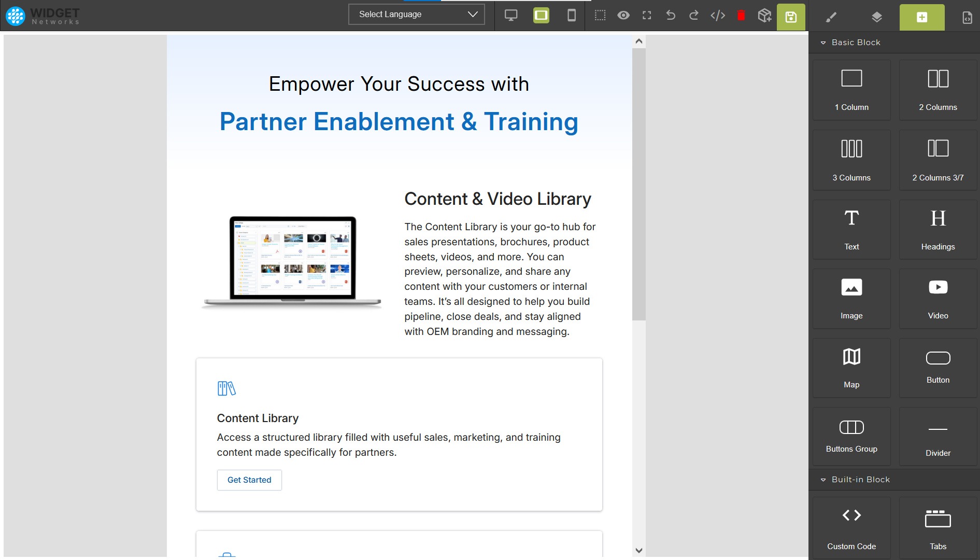The width and height of the screenshot is (980, 560).
Task: Select the Map block
Action: click(851, 368)
